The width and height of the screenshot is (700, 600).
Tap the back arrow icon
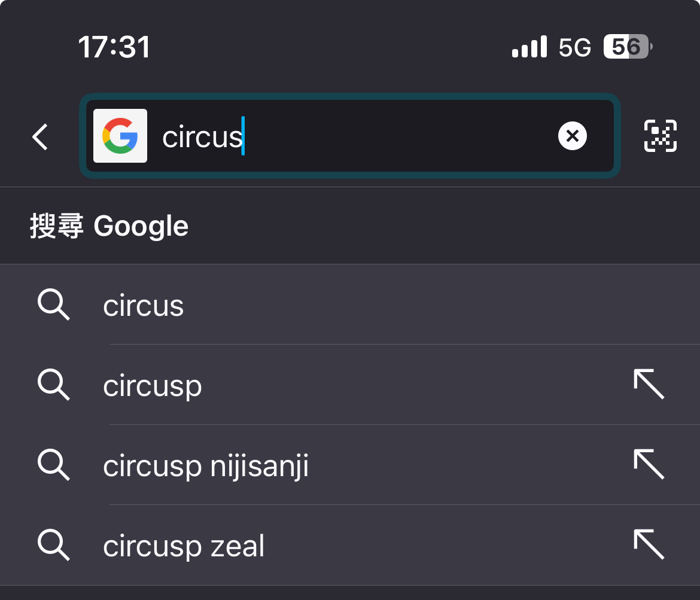(x=40, y=136)
